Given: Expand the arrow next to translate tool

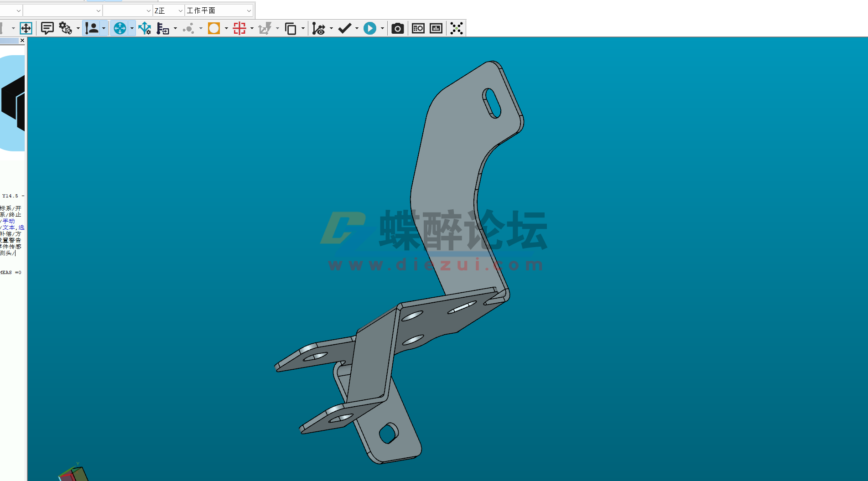Looking at the screenshot, I should point(132,28).
